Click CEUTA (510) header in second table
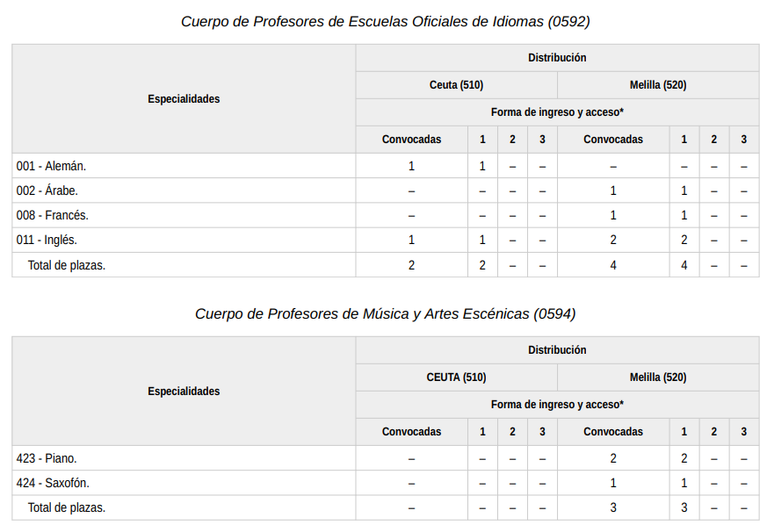Viewport: 774px width, 532px height. point(457,377)
